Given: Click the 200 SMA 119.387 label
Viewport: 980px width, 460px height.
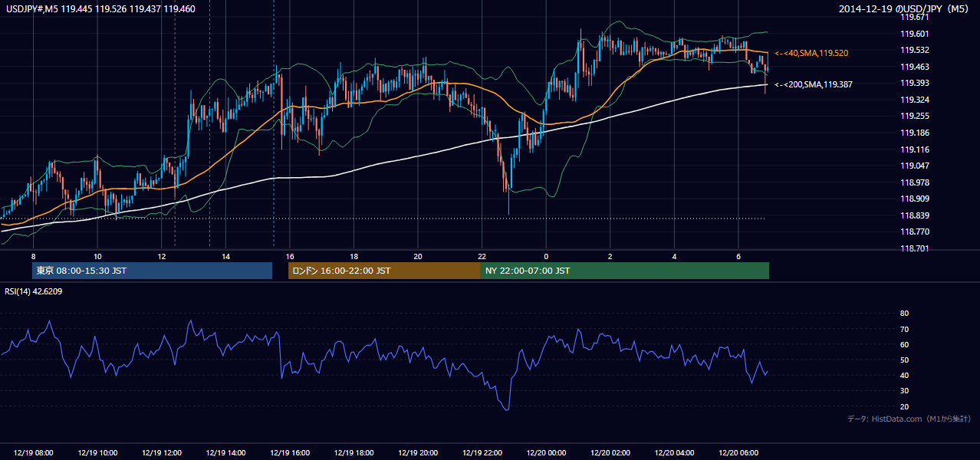Looking at the screenshot, I should coord(814,84).
